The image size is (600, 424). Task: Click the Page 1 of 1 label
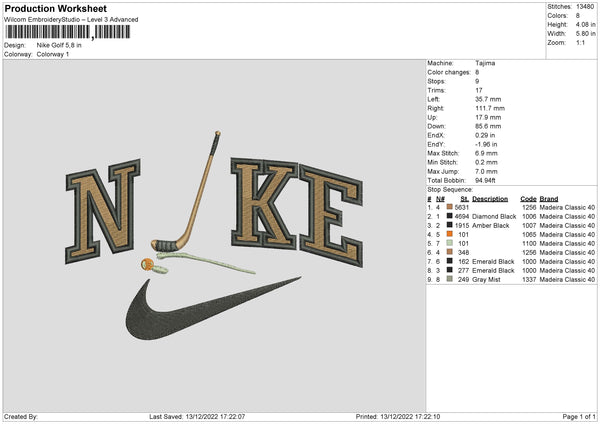[x=579, y=416]
